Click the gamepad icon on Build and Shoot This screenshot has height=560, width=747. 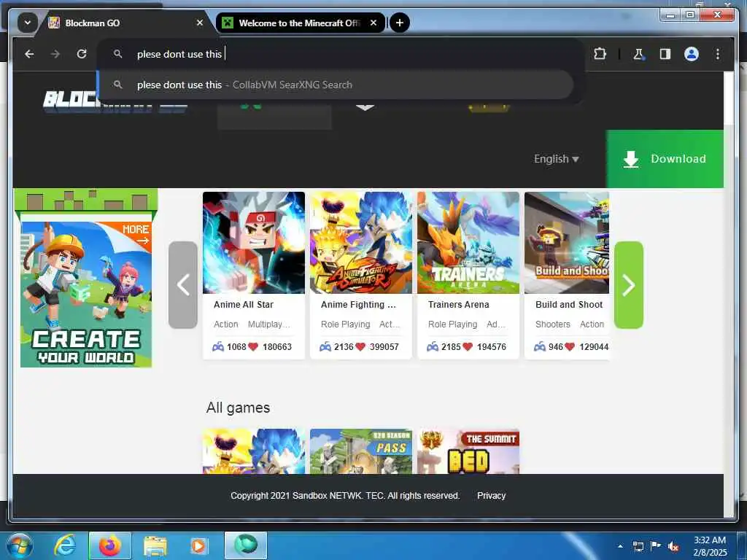pos(540,346)
